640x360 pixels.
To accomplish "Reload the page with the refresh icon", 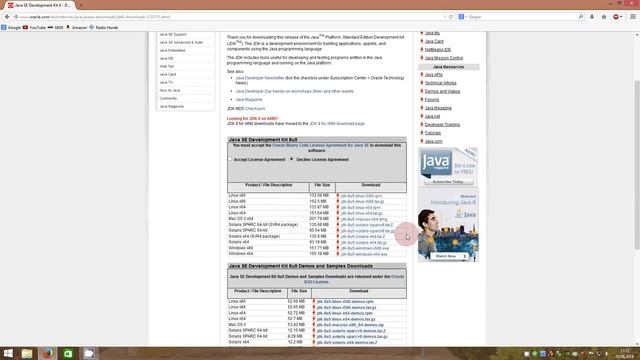I will coord(451,17).
